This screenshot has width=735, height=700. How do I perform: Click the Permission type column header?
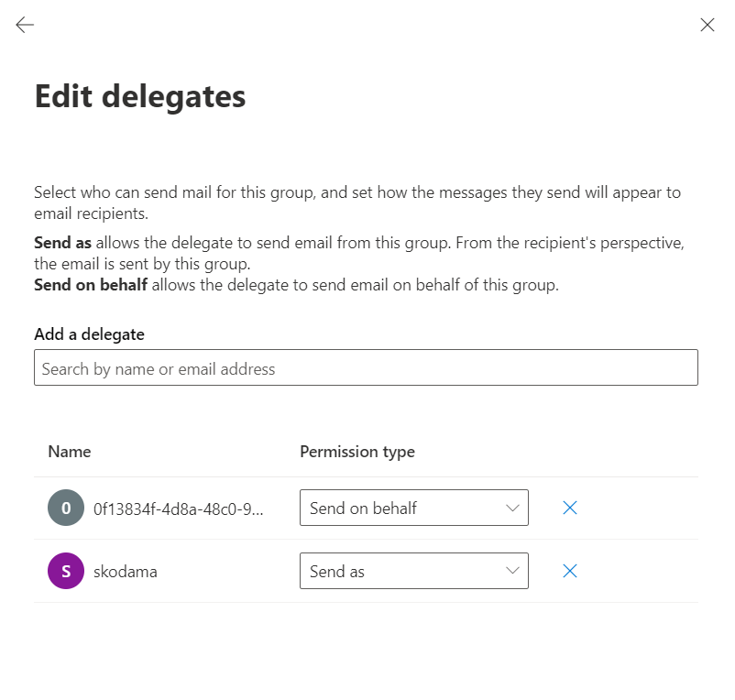click(x=357, y=452)
